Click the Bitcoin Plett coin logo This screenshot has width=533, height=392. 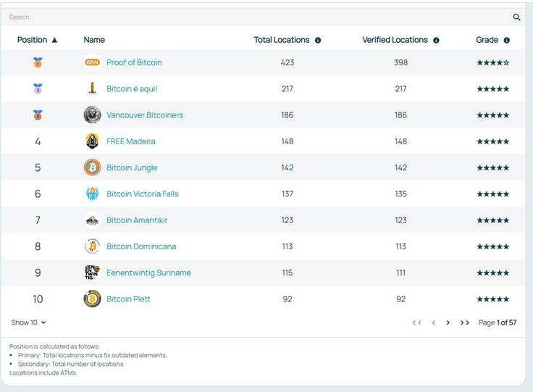92,299
